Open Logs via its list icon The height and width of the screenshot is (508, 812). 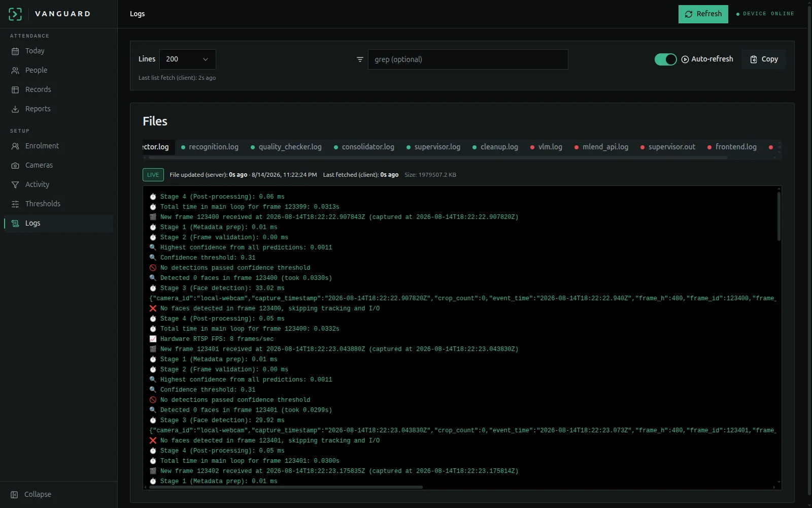(x=15, y=224)
